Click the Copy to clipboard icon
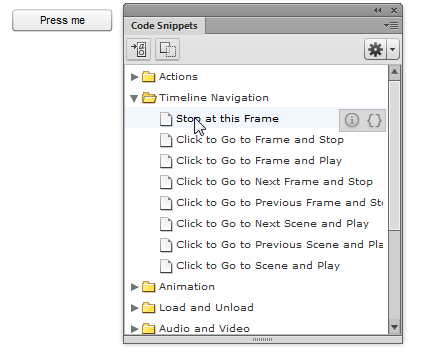The image size is (423, 361). click(168, 50)
